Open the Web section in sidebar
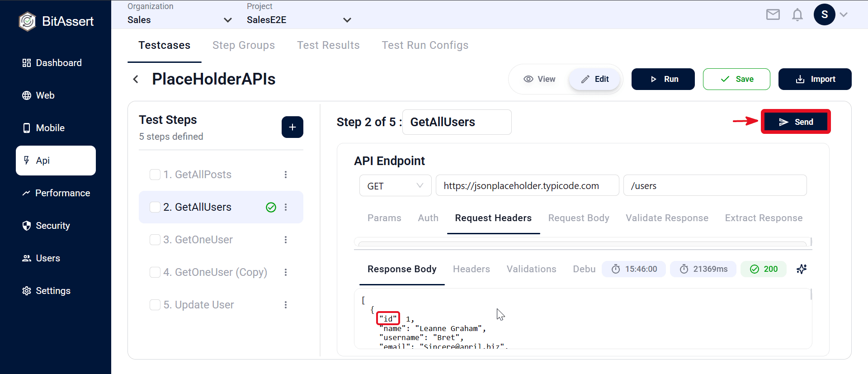The width and height of the screenshot is (868, 374). 38,95
